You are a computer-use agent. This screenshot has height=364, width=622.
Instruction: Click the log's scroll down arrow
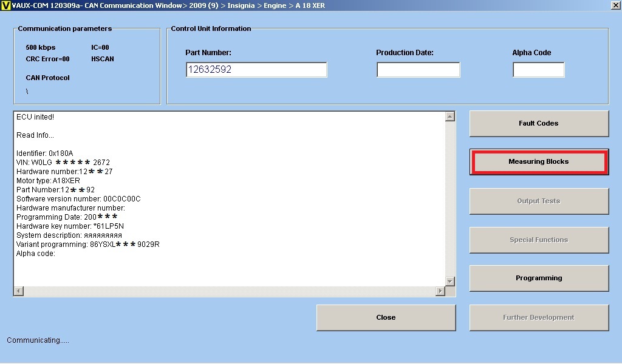click(x=450, y=281)
